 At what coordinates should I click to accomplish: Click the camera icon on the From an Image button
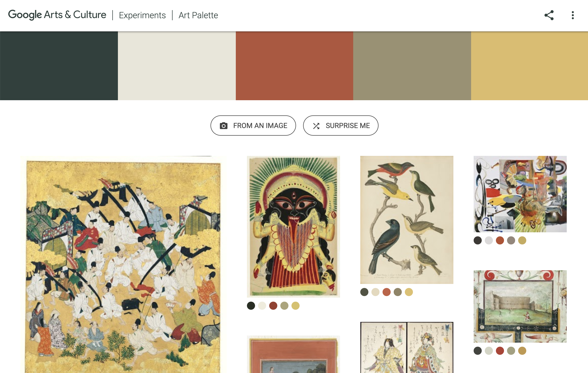click(223, 126)
